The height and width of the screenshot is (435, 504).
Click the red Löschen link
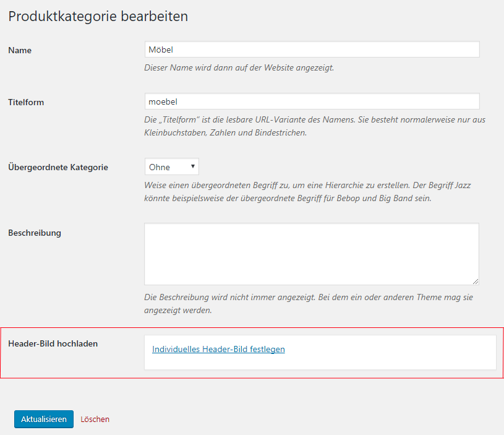point(95,420)
